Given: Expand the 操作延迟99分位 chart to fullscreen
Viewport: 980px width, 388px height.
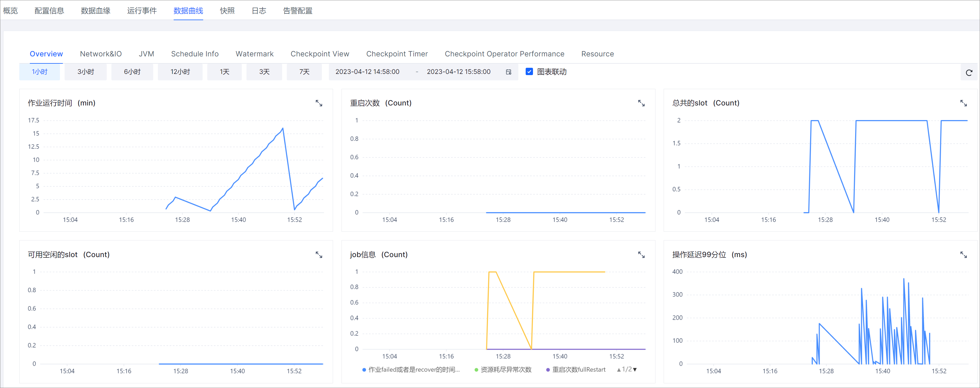Looking at the screenshot, I should [x=963, y=255].
